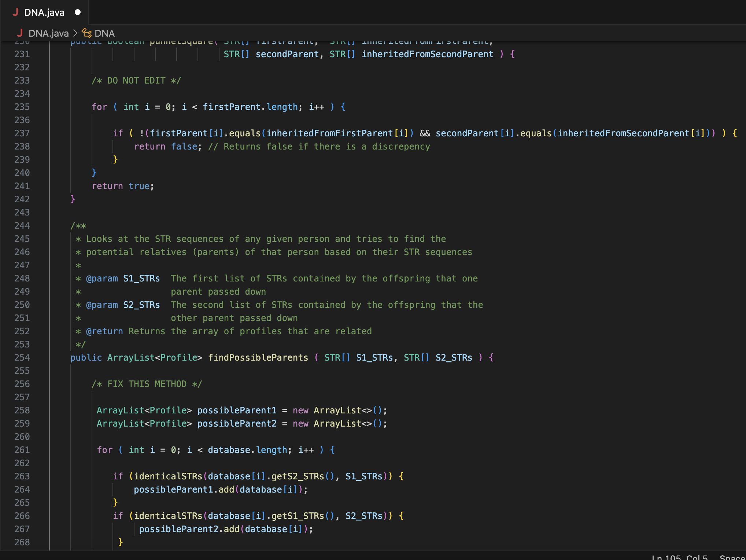Click line number 261 in the gutter

[x=22, y=450]
